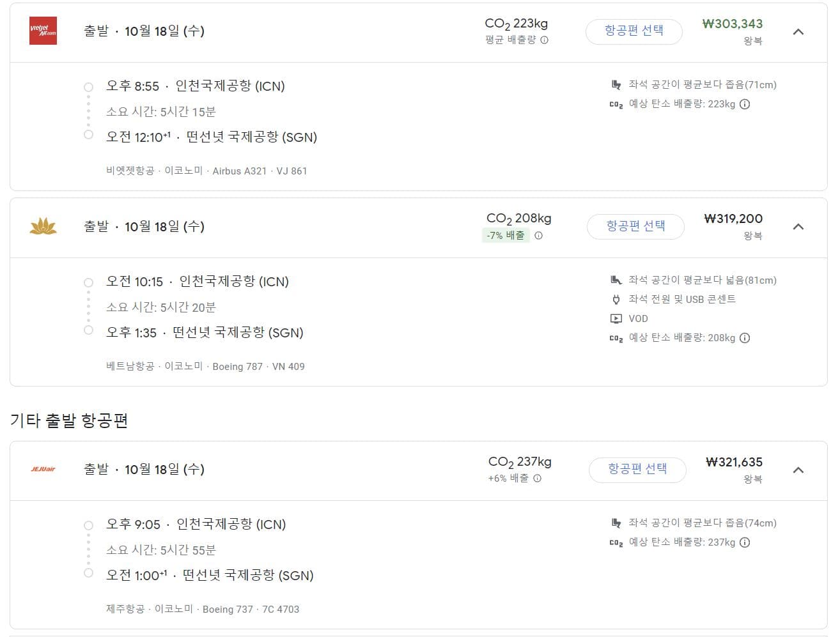
Task: Select the Vietnam Airlines flight with 항공편 선택
Action: 635,226
